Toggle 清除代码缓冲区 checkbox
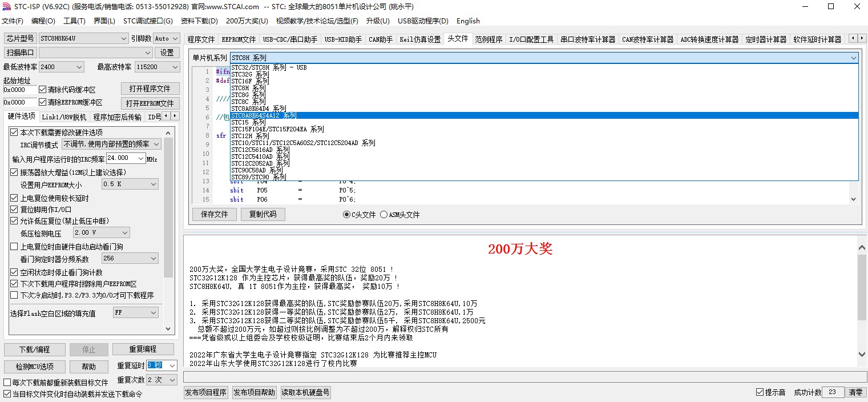868x402 pixels. (x=43, y=90)
